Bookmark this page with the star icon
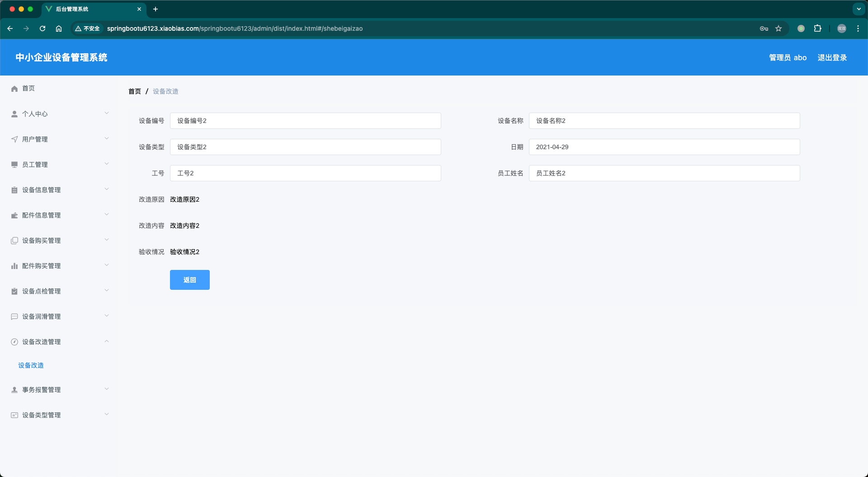 point(778,28)
